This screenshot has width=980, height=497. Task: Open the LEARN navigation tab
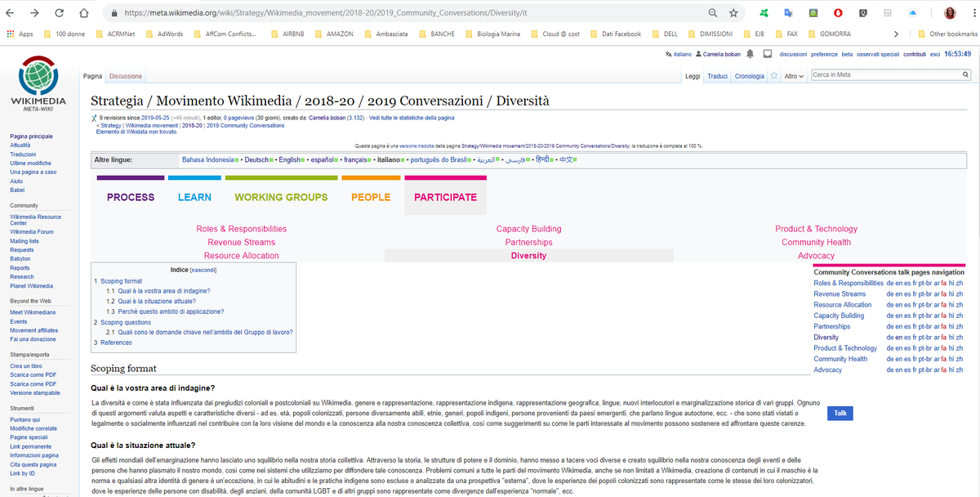click(x=194, y=197)
